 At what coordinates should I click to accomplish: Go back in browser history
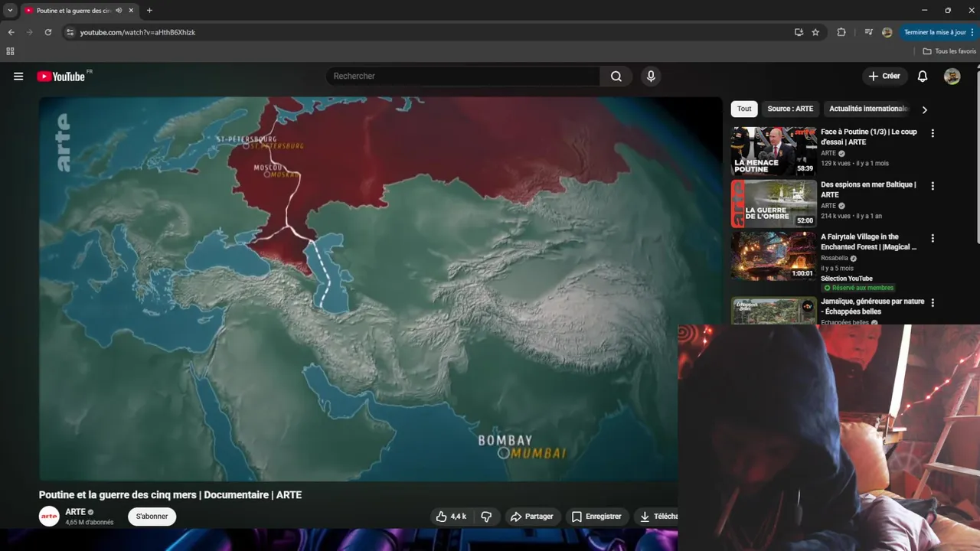(x=11, y=32)
